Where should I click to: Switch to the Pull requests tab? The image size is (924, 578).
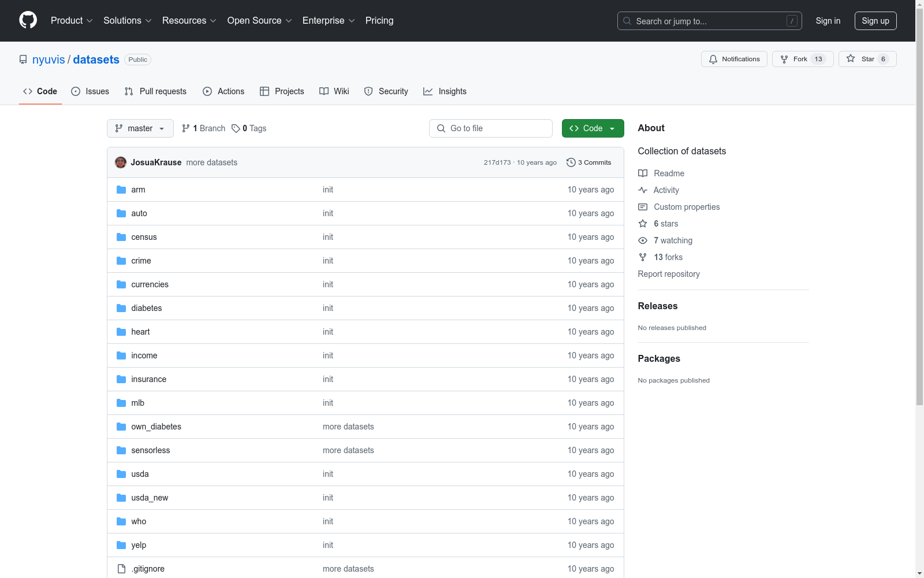tap(155, 91)
